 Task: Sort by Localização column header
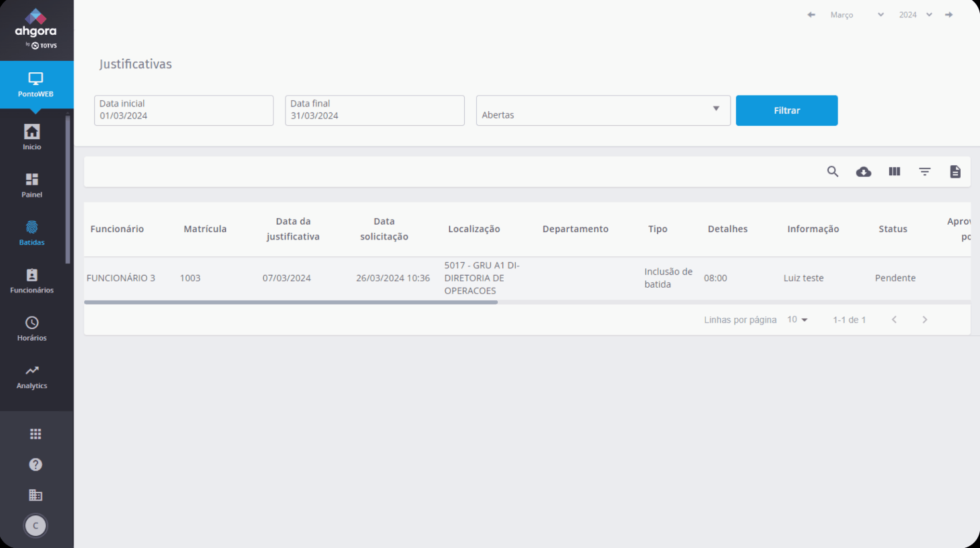(474, 229)
